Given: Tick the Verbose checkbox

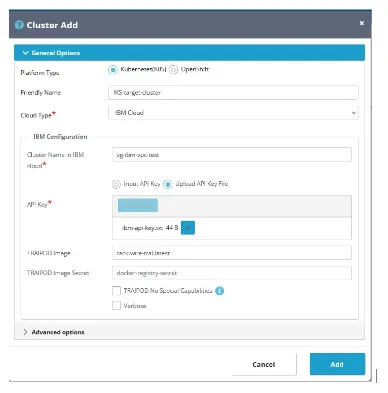Looking at the screenshot, I should [x=116, y=306].
